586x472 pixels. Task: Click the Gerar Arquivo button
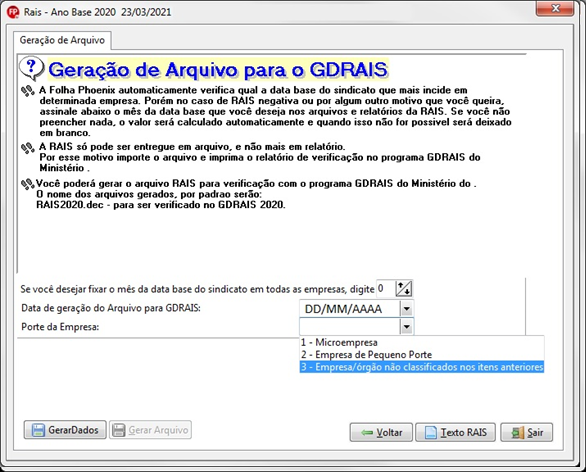150,430
